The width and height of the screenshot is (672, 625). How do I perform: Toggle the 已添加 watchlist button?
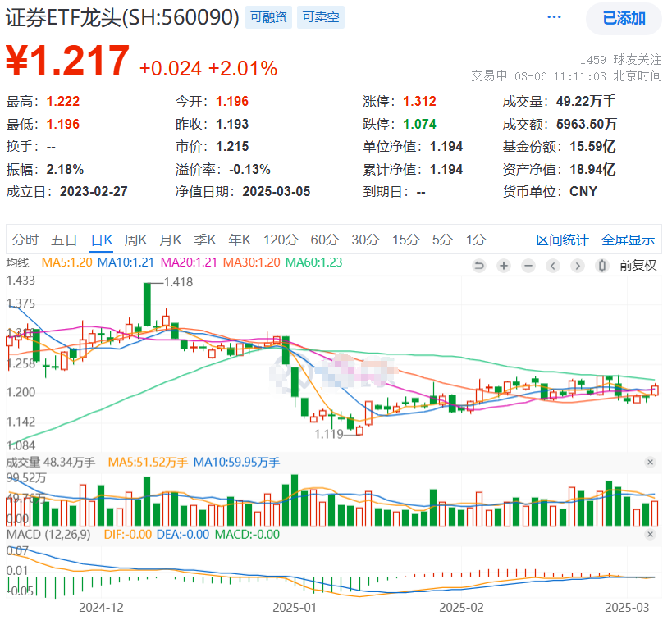pyautogui.click(x=624, y=18)
